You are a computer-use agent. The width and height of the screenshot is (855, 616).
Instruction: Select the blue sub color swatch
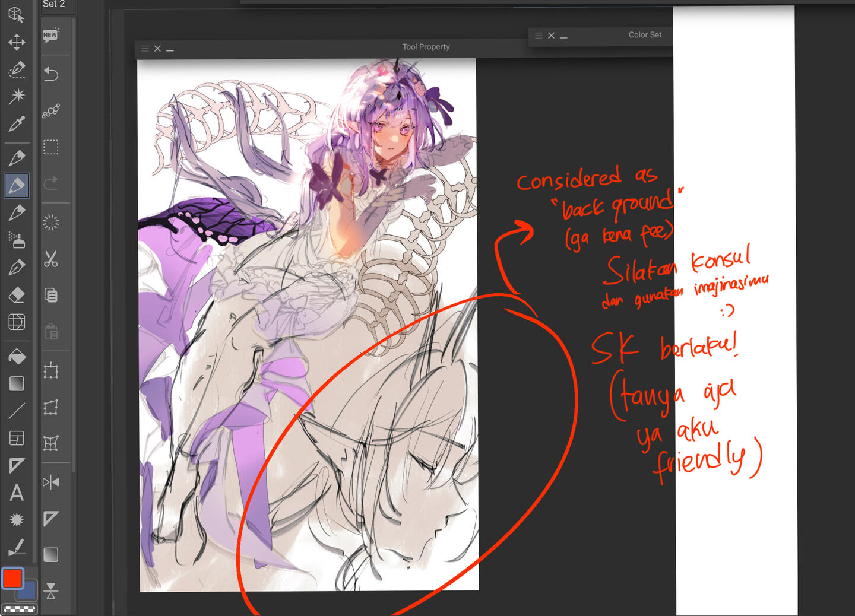pyautogui.click(x=28, y=590)
